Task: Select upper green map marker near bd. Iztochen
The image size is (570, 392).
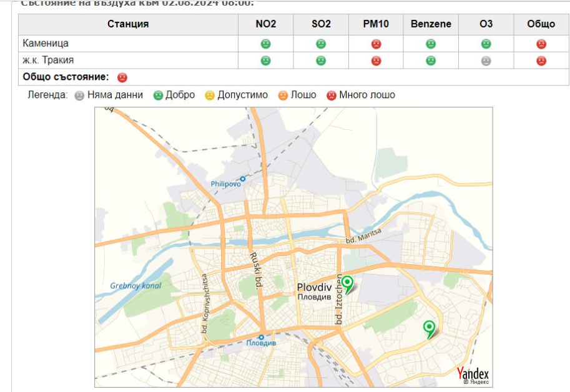Action: click(x=347, y=284)
